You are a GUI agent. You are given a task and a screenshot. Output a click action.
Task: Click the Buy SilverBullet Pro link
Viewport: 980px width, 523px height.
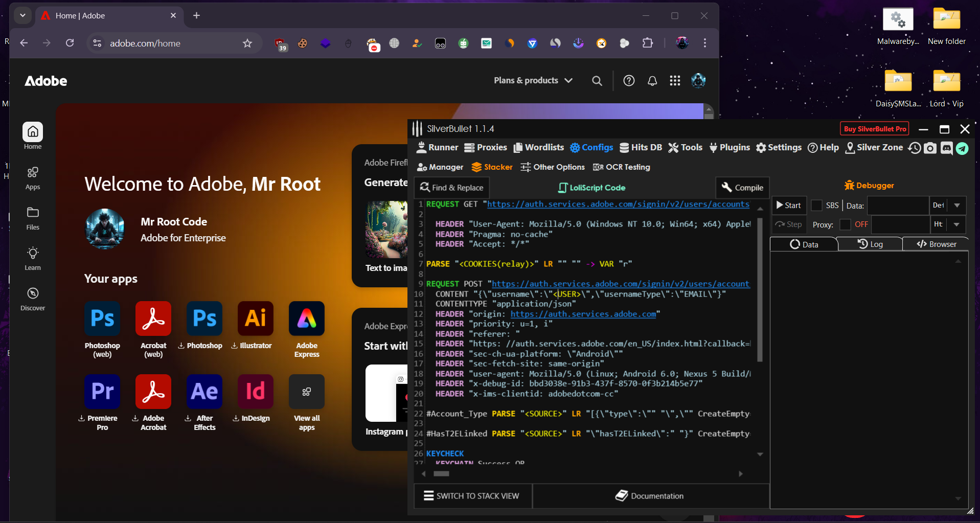(x=874, y=128)
